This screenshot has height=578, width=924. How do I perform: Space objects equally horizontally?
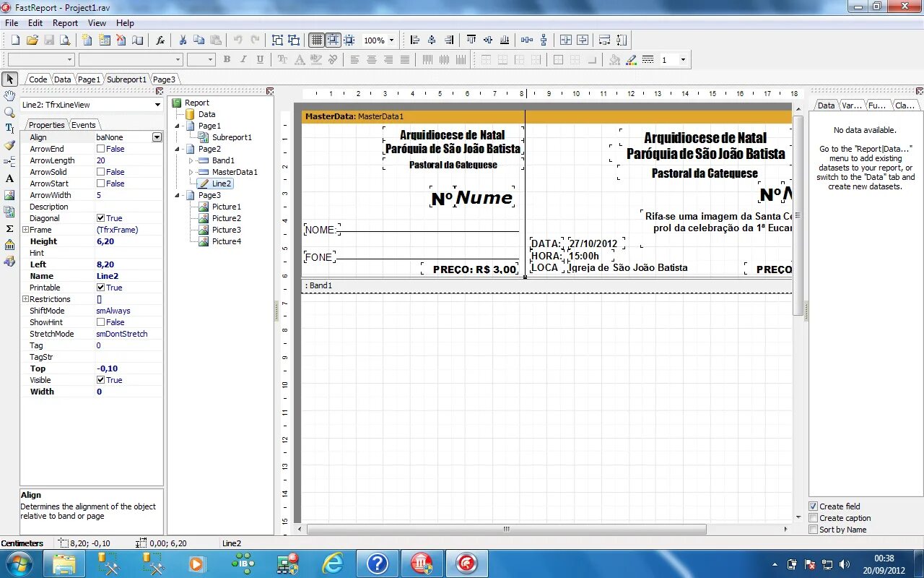[x=527, y=40]
